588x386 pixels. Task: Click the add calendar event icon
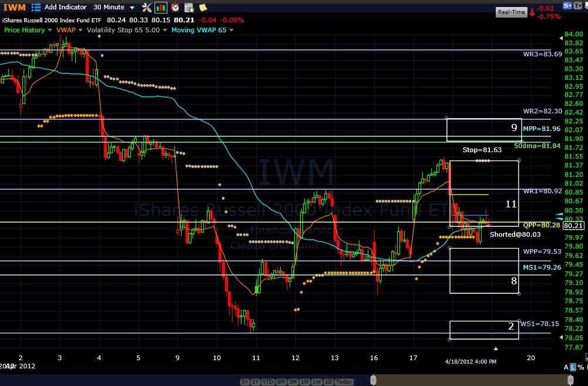[189, 8]
